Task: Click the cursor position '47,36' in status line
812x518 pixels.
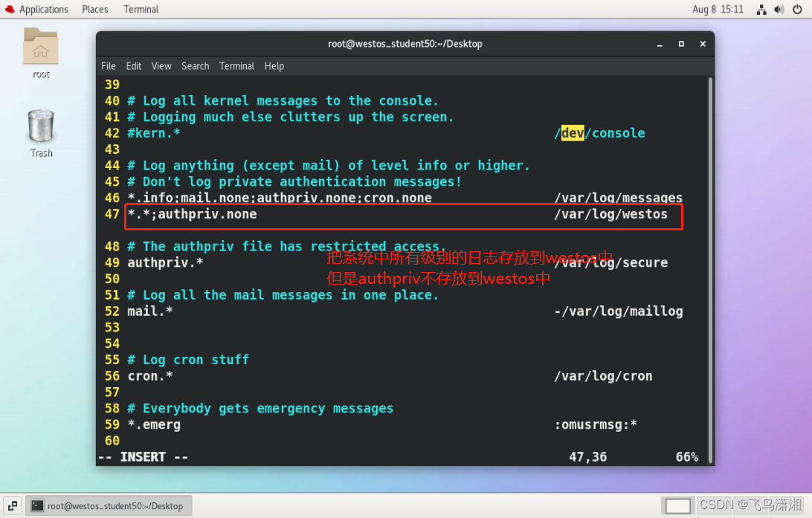Action: click(587, 457)
